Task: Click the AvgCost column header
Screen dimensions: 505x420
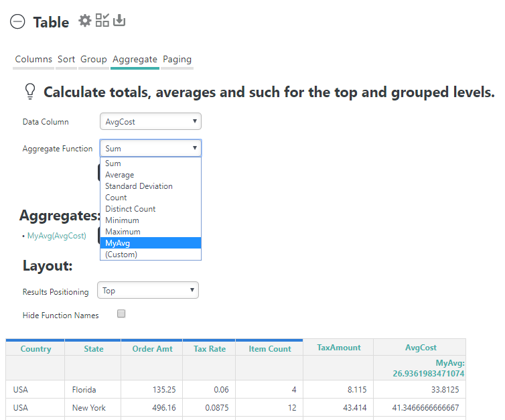Action: point(421,348)
